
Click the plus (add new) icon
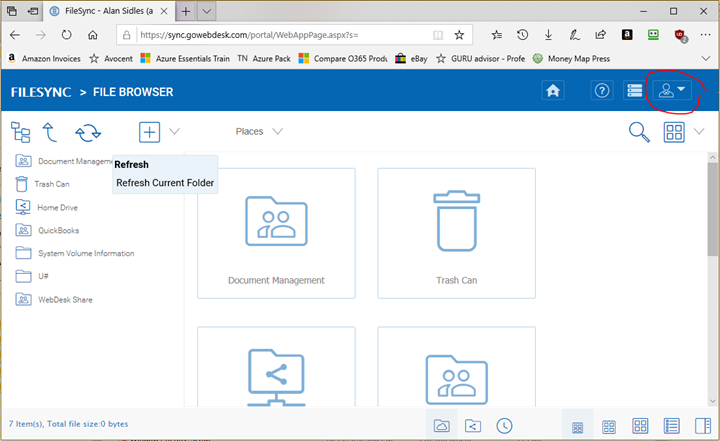point(149,131)
